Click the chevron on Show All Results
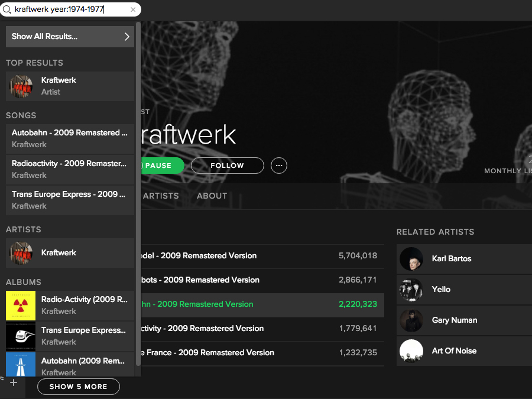The height and width of the screenshot is (399, 532). 127,37
